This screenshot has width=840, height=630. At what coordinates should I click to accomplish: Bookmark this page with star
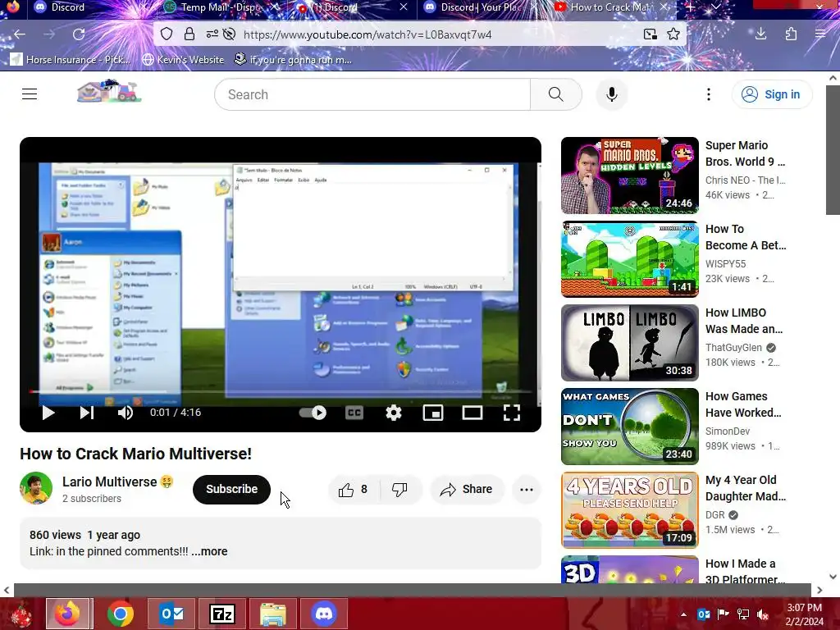[x=673, y=34]
